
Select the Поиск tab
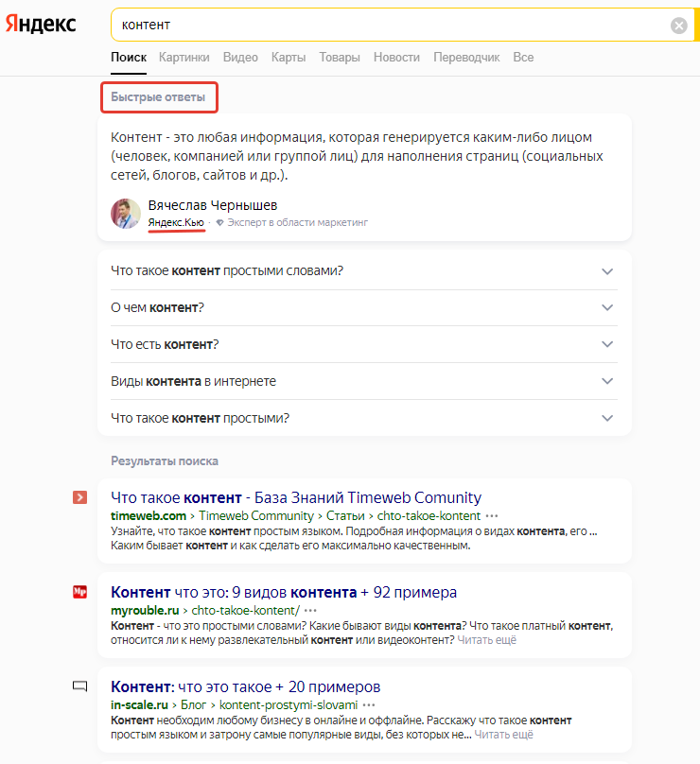click(x=129, y=58)
